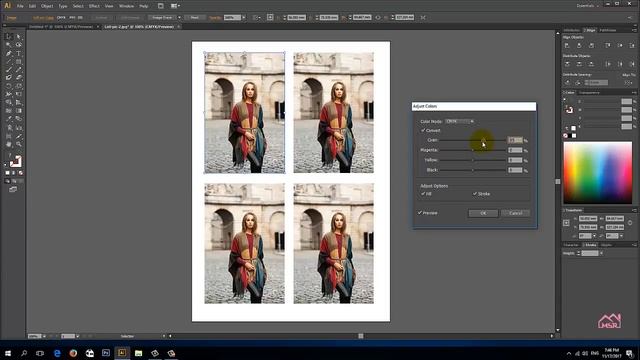Open the Transform rotate angle dropdown
This screenshot has width=640, height=360.
pos(594,236)
